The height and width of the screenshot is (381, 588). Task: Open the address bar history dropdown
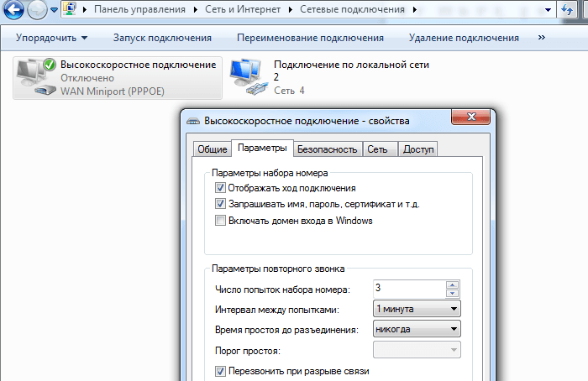[x=548, y=10]
